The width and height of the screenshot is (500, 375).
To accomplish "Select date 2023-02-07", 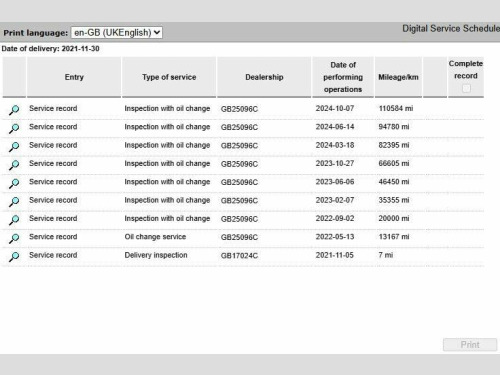I will (x=335, y=200).
